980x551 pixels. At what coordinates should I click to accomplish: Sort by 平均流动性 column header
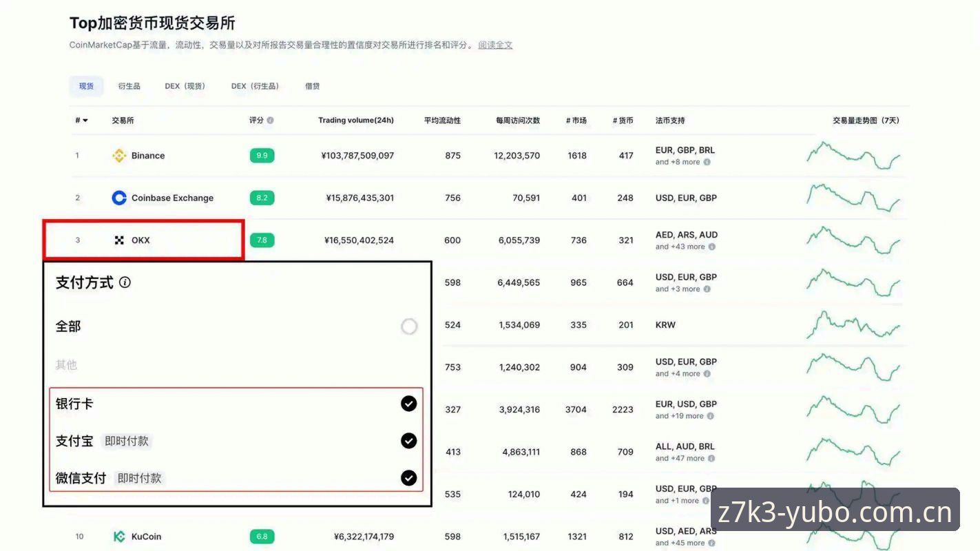tap(442, 121)
